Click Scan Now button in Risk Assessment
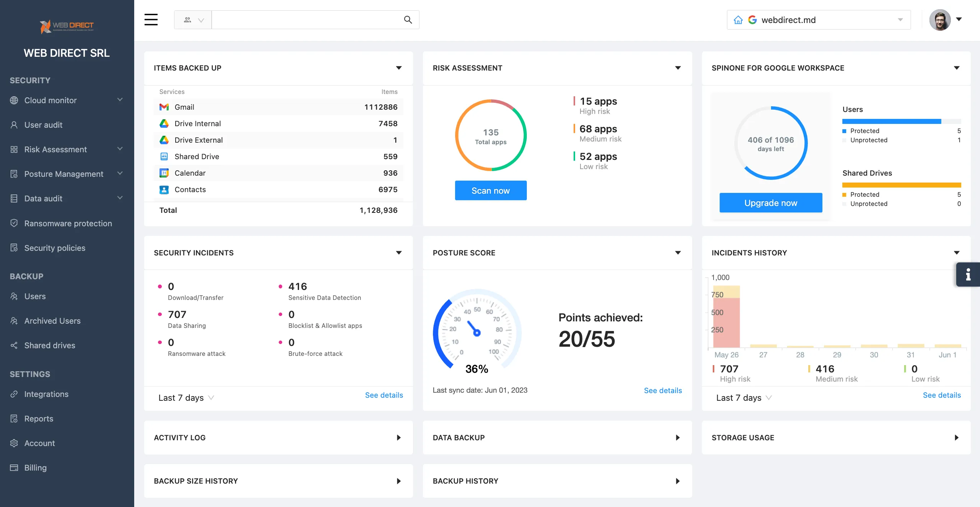Screen dimensions: 980x507 [x=491, y=190]
